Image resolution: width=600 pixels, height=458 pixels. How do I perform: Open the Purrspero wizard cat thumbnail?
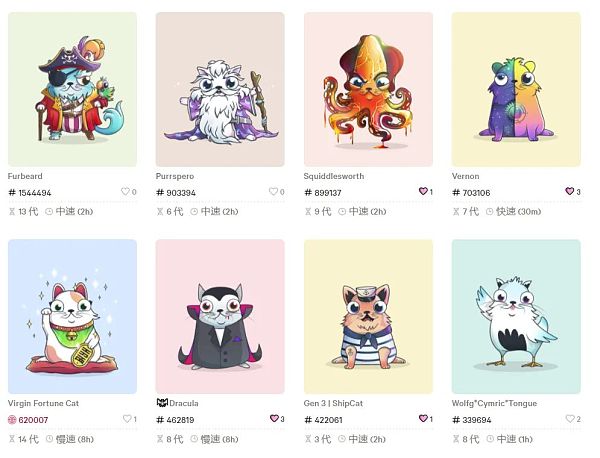[220, 89]
